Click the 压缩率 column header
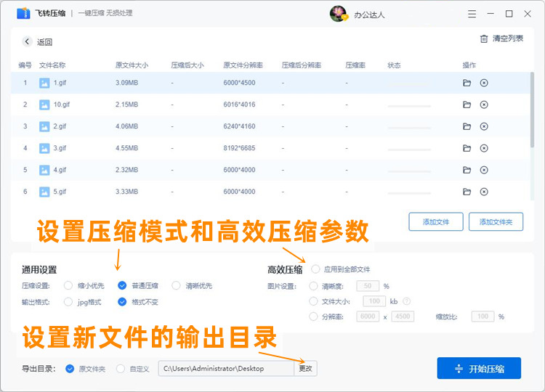This screenshot has height=392, width=545. click(x=355, y=65)
